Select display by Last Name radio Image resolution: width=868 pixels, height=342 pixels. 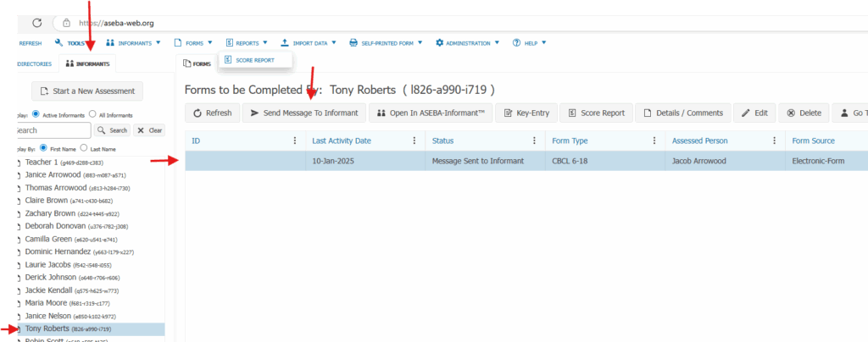84,148
